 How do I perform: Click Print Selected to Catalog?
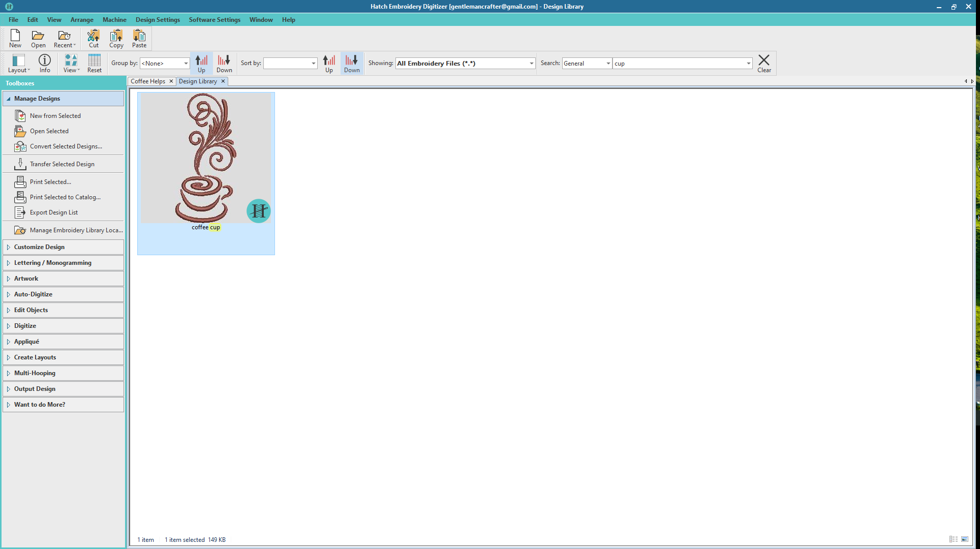[x=65, y=197]
